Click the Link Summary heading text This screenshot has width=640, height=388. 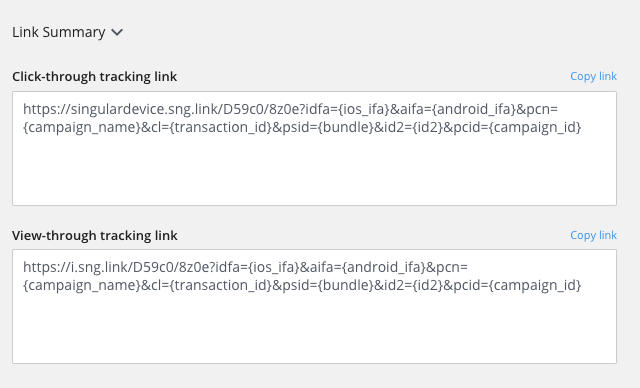pos(59,32)
